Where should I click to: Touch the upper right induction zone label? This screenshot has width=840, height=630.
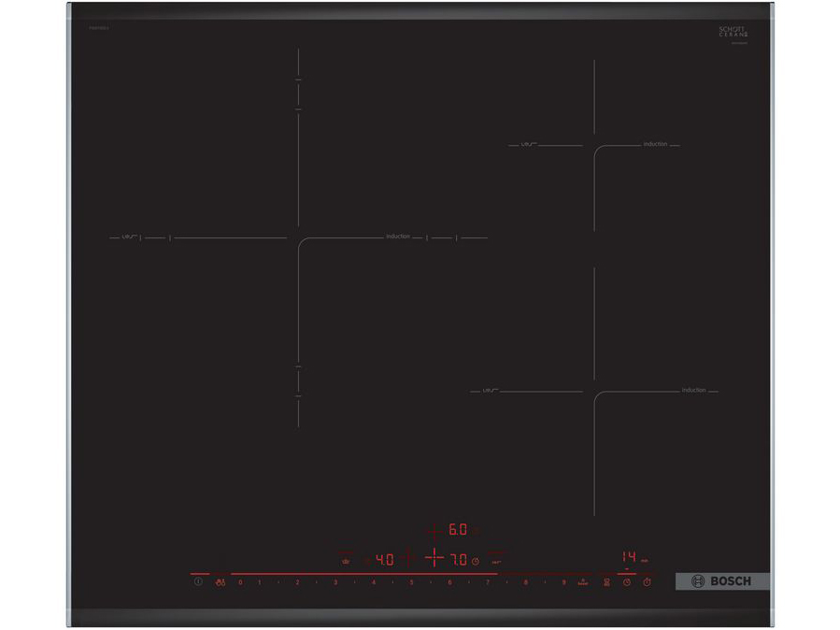[x=655, y=145]
